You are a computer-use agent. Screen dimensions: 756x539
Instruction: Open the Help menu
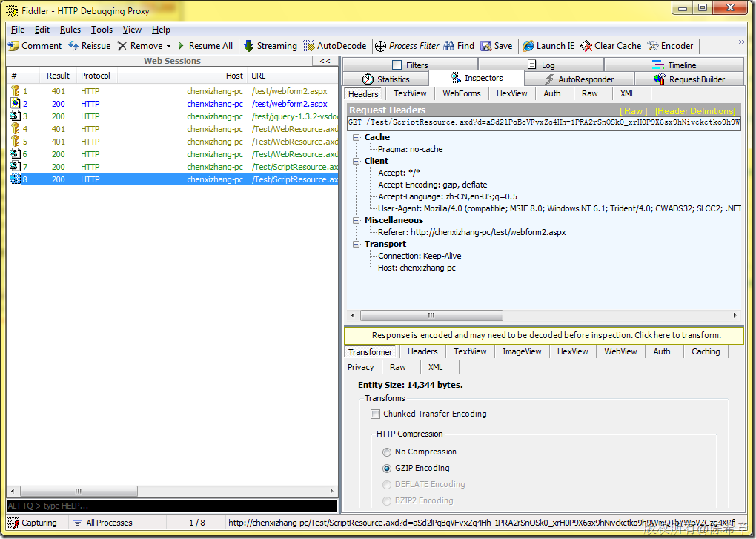pyautogui.click(x=161, y=30)
